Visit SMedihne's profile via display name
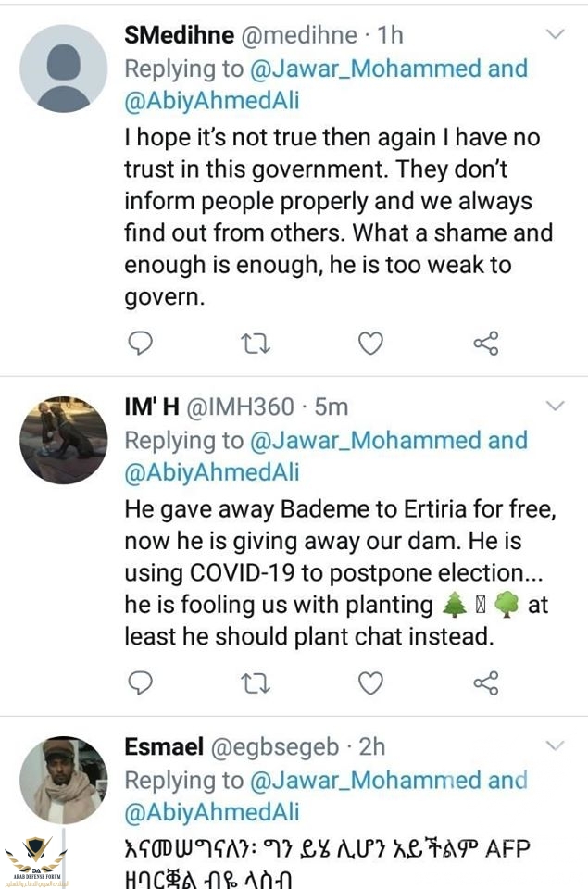The height and width of the screenshot is (889, 588). [179, 35]
